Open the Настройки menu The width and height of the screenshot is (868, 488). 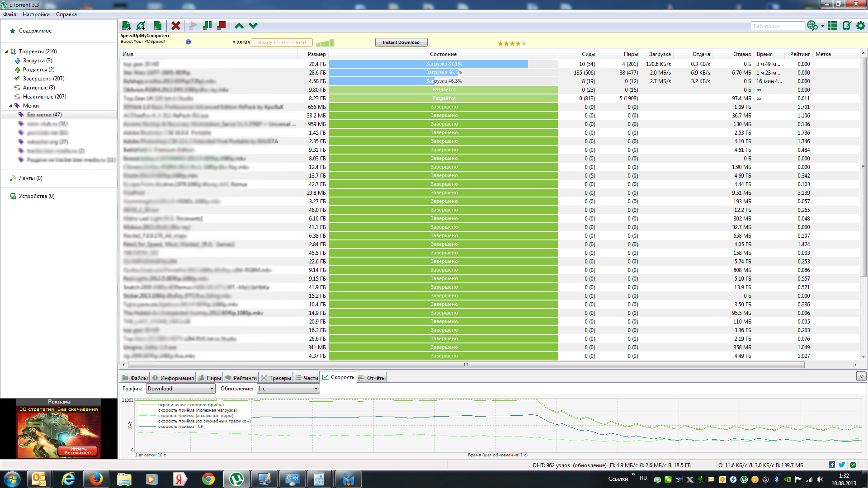pyautogui.click(x=36, y=14)
